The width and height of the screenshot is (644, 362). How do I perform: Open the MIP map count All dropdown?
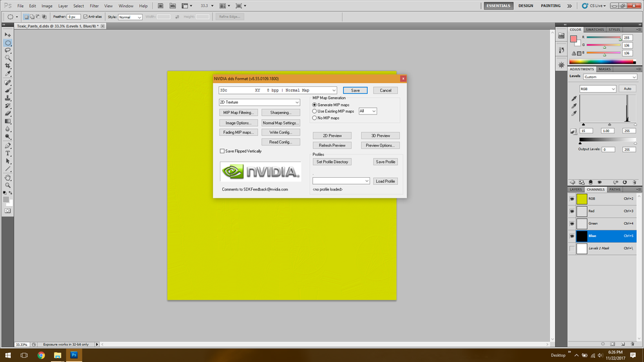coord(368,111)
